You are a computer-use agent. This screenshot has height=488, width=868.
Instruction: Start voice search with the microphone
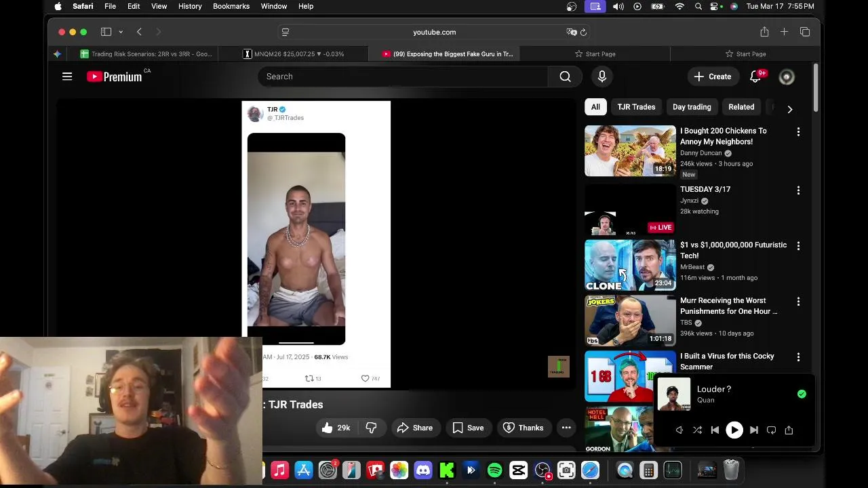coord(602,77)
